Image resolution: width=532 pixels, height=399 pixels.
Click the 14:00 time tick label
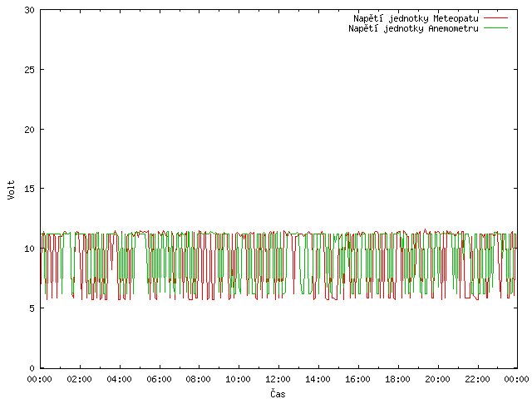pos(318,379)
